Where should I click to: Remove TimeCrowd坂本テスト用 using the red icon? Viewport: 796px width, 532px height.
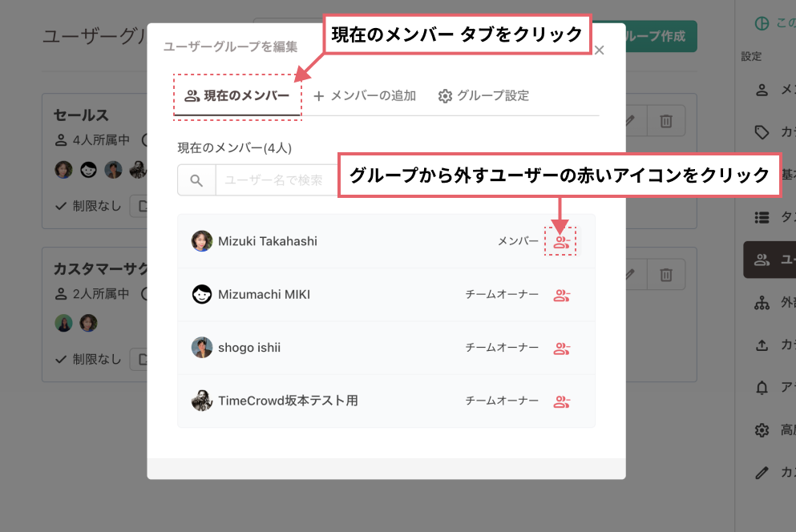point(560,400)
